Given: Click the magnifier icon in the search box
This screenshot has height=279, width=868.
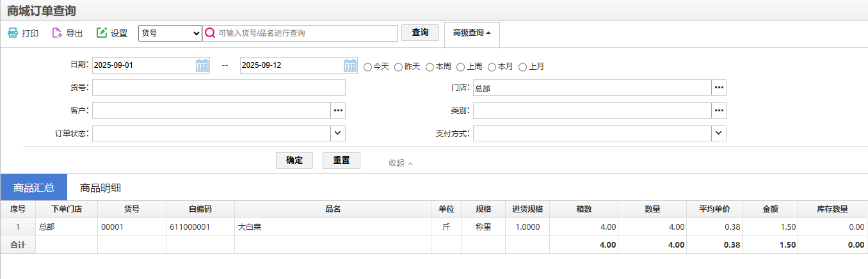Looking at the screenshot, I should (x=210, y=33).
